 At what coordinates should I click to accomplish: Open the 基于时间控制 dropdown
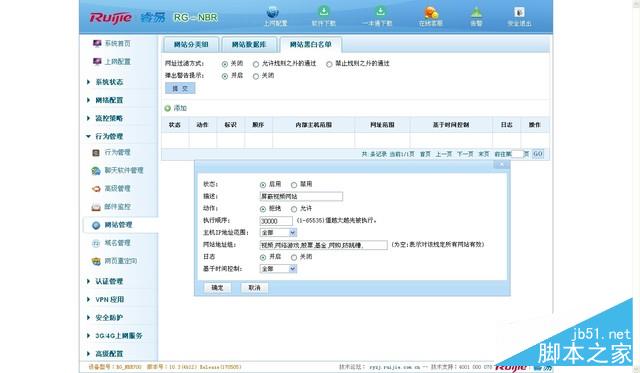click(278, 269)
